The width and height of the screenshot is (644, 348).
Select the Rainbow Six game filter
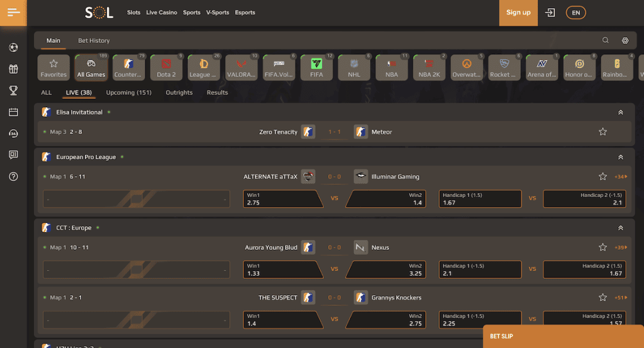click(x=618, y=67)
